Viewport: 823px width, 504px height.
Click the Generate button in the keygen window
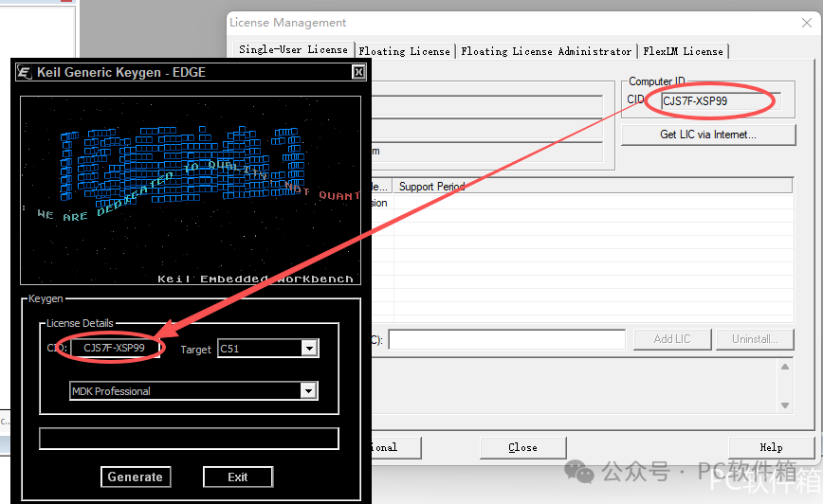(x=136, y=477)
